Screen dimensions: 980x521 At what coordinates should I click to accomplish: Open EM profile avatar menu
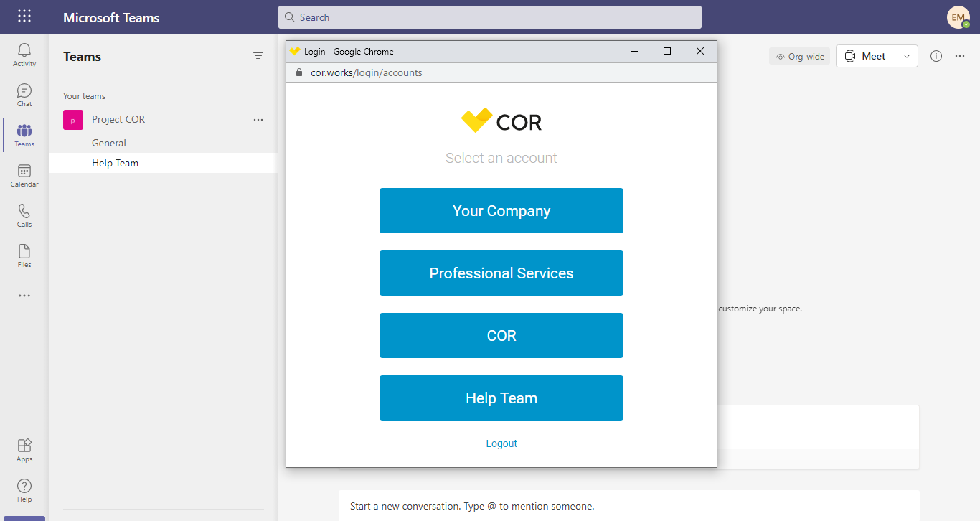click(x=958, y=17)
